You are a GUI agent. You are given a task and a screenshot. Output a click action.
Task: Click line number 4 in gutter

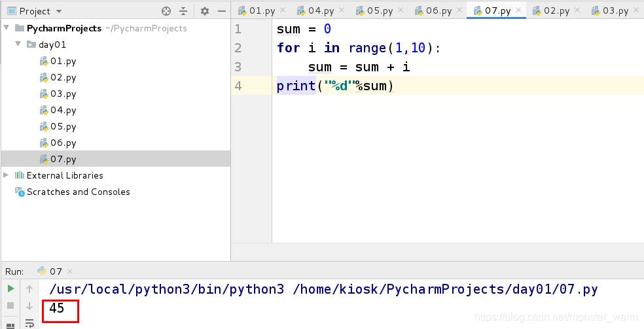[238, 86]
